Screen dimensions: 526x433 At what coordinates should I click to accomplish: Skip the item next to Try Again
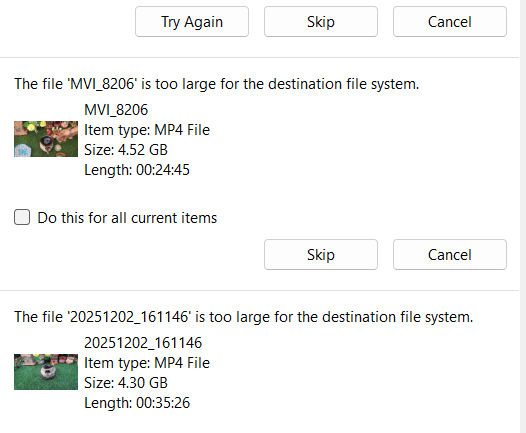tap(321, 22)
